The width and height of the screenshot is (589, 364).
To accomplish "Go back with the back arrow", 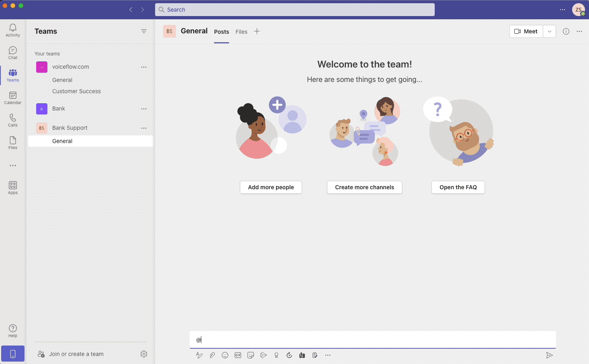I will (x=131, y=10).
